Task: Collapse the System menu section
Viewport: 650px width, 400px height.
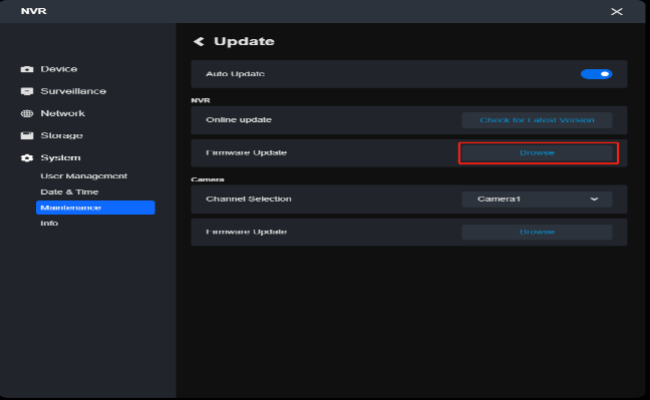Action: click(x=60, y=158)
